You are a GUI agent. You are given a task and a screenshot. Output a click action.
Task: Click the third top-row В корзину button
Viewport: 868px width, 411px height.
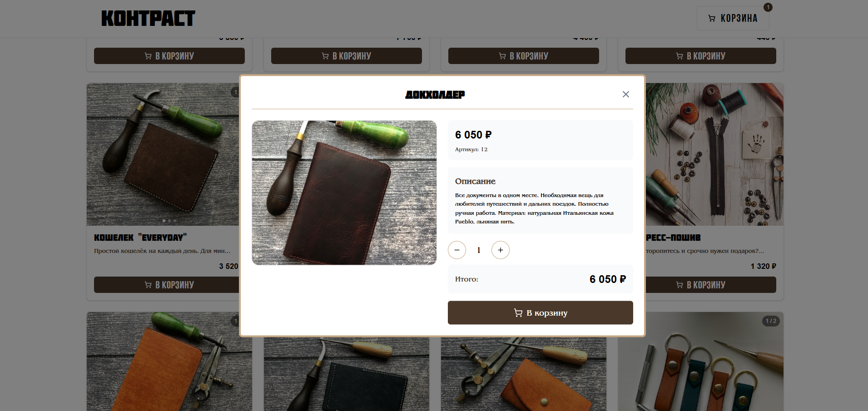pyautogui.click(x=524, y=56)
